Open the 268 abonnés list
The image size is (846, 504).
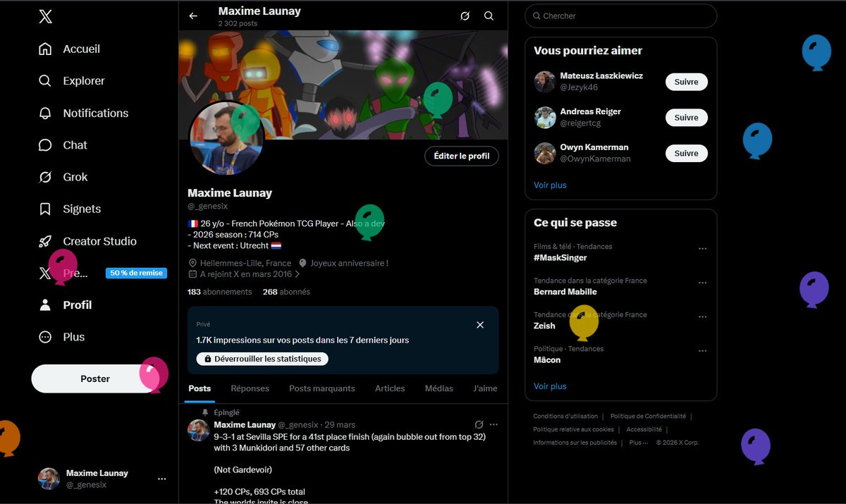[x=286, y=292]
